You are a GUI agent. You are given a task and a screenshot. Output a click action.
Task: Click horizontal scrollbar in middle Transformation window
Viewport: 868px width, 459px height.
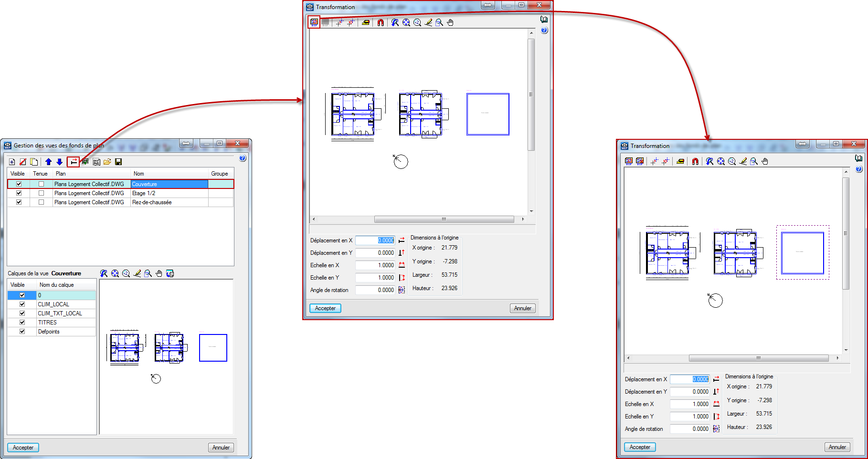coord(444,219)
